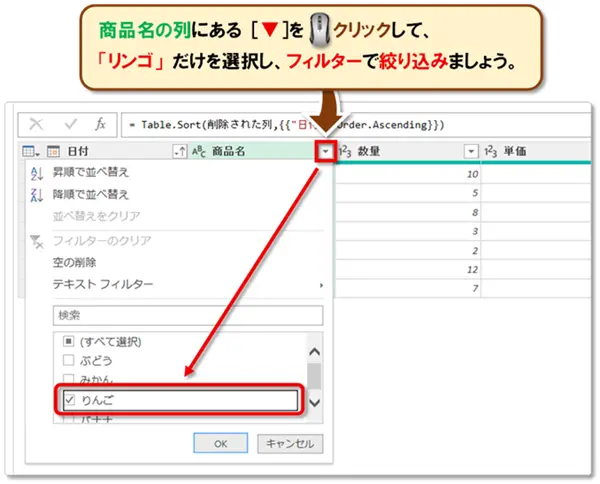
Task: Select 空の削除 menu item
Action: pos(74,262)
